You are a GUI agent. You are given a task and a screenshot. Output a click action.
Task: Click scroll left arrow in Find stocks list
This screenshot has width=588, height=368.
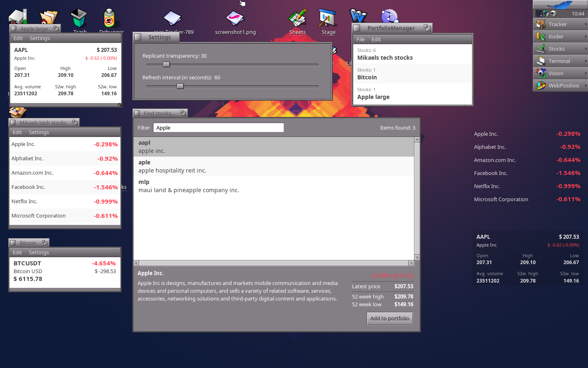click(x=136, y=263)
